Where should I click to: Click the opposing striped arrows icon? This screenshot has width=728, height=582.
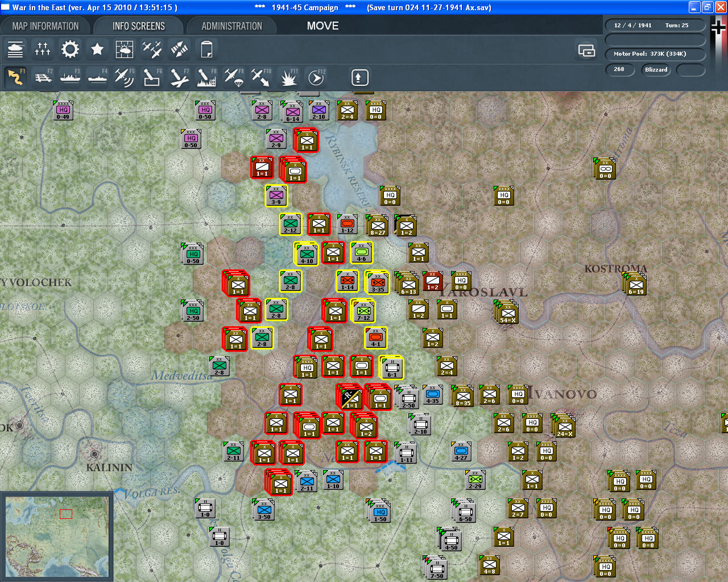click(179, 49)
